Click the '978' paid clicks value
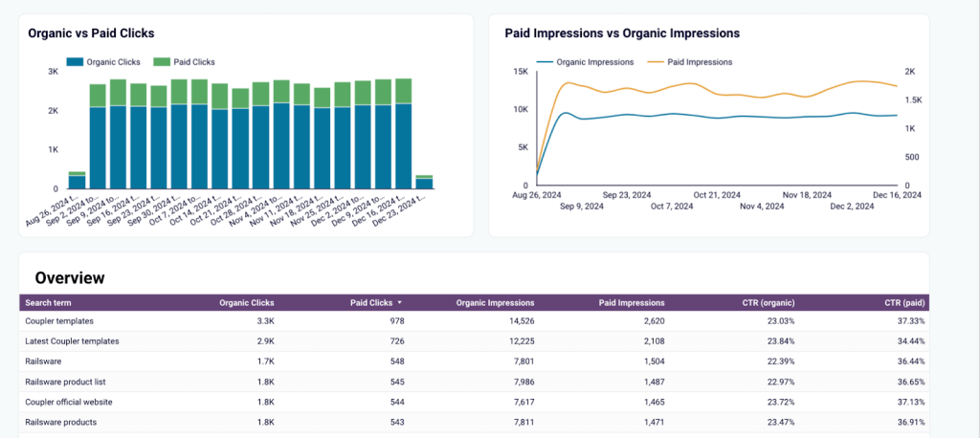 [x=397, y=321]
